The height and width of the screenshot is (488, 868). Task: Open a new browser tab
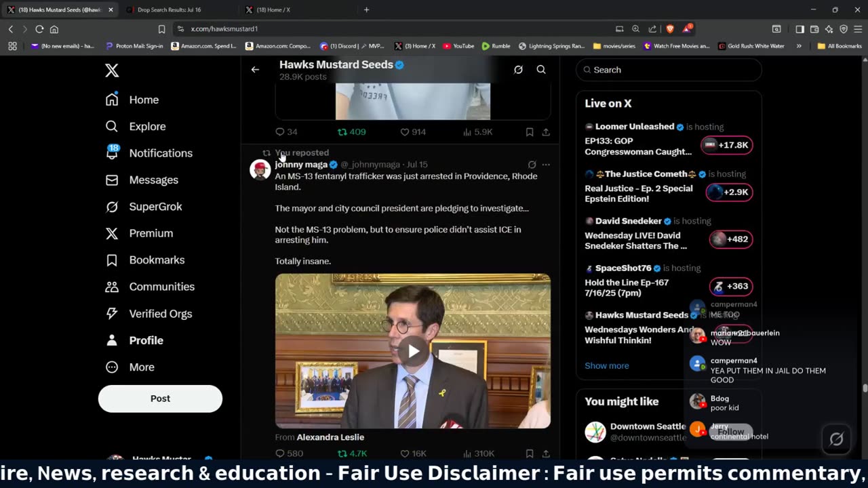367,9
